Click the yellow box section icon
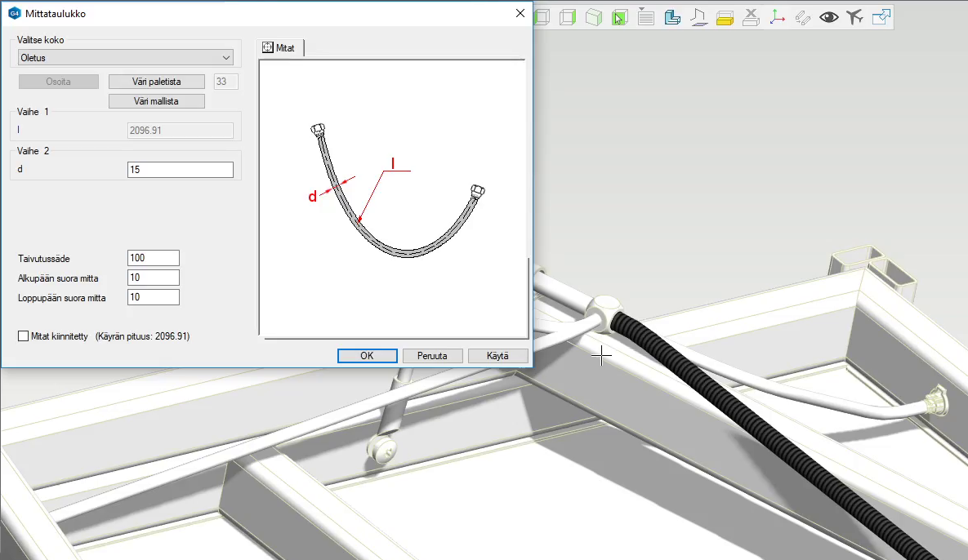This screenshot has height=560, width=968. click(x=724, y=17)
